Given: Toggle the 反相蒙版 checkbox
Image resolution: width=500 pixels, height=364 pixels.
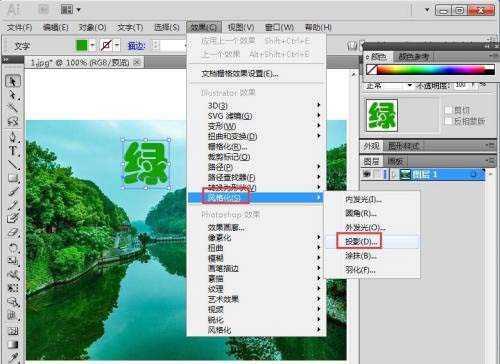Looking at the screenshot, I should (x=449, y=121).
